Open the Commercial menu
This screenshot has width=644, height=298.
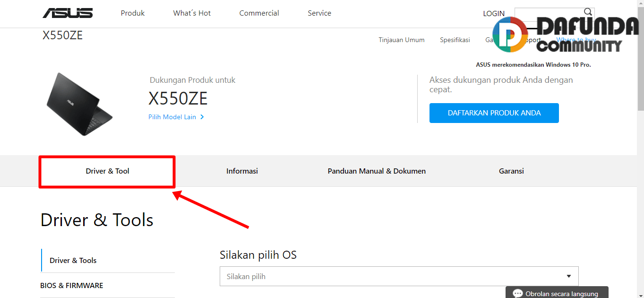tap(259, 13)
